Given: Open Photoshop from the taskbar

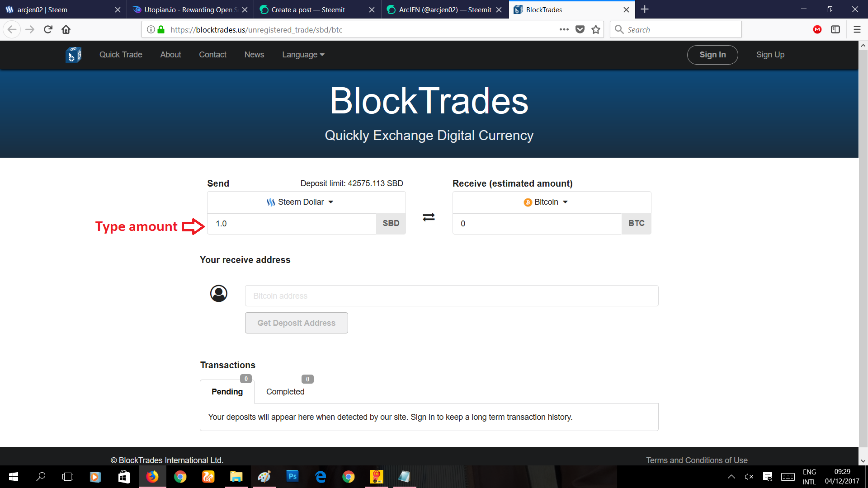Looking at the screenshot, I should (x=292, y=476).
